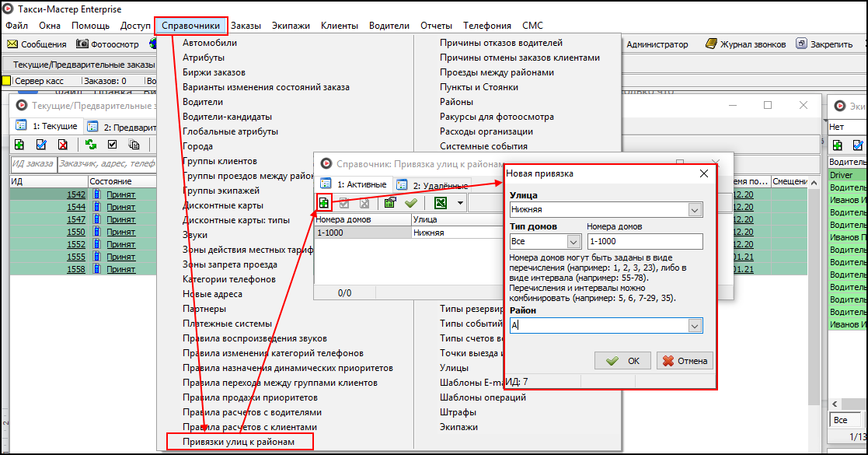This screenshot has height=455, width=868.
Task: Expand the Улица street dropdown
Action: tap(694, 210)
